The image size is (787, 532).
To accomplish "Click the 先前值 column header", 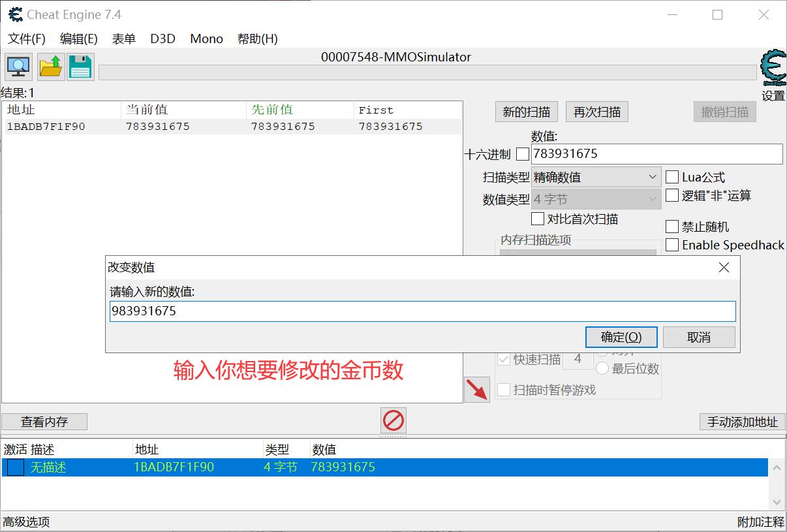I will point(300,110).
